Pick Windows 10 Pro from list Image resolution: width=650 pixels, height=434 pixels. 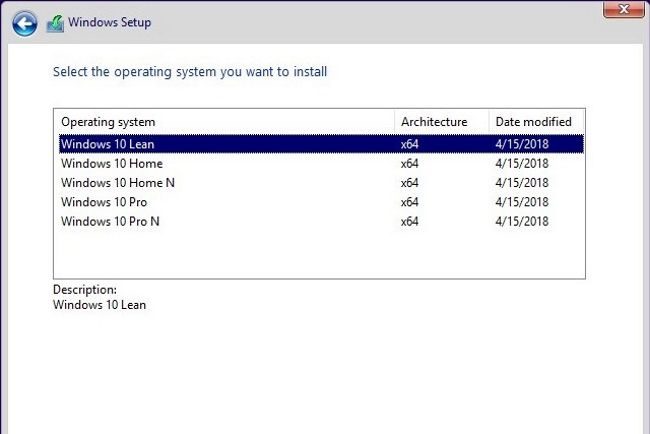(x=321, y=202)
